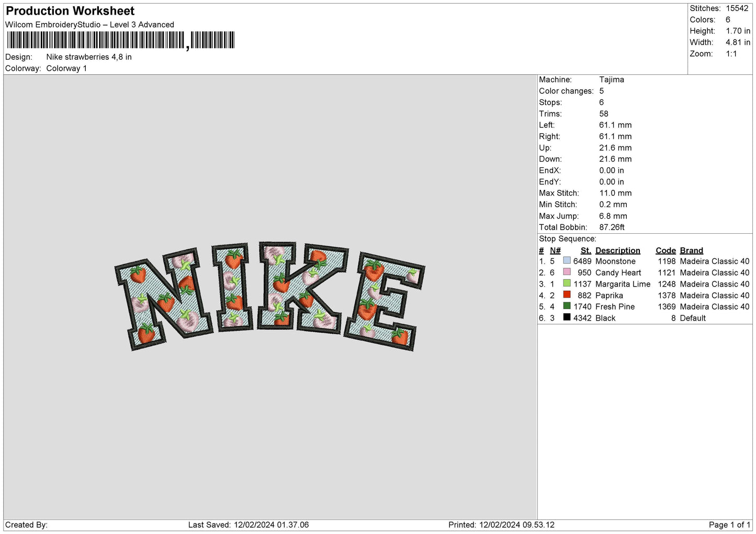Click the Width value 4.81 in

[738, 42]
